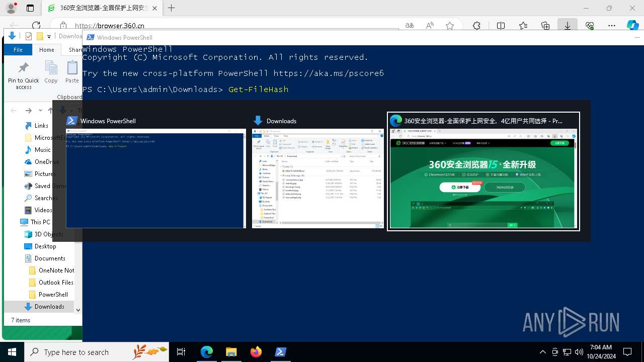
Task: Open the notification center icon
Action: (627, 352)
